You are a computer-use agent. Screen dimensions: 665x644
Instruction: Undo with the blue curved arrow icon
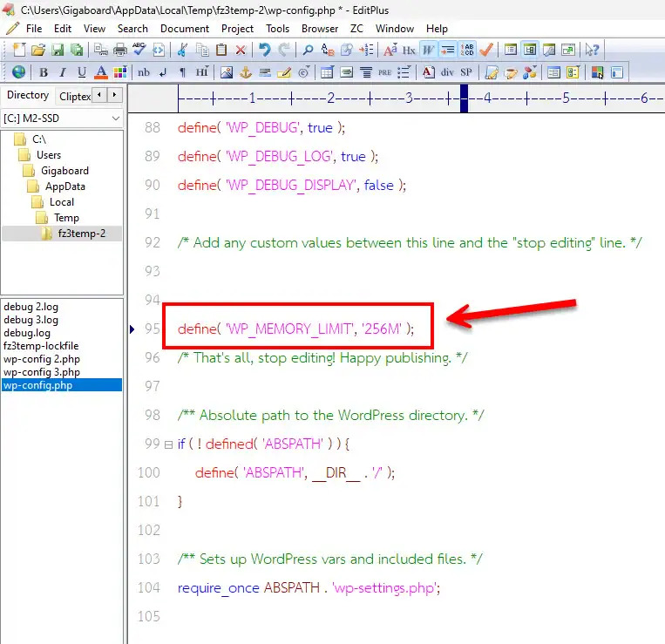pyautogui.click(x=265, y=50)
